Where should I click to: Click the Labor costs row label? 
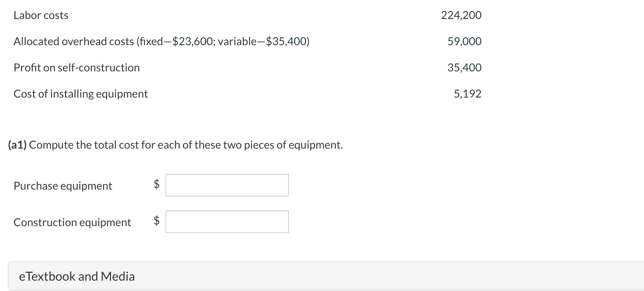41,15
